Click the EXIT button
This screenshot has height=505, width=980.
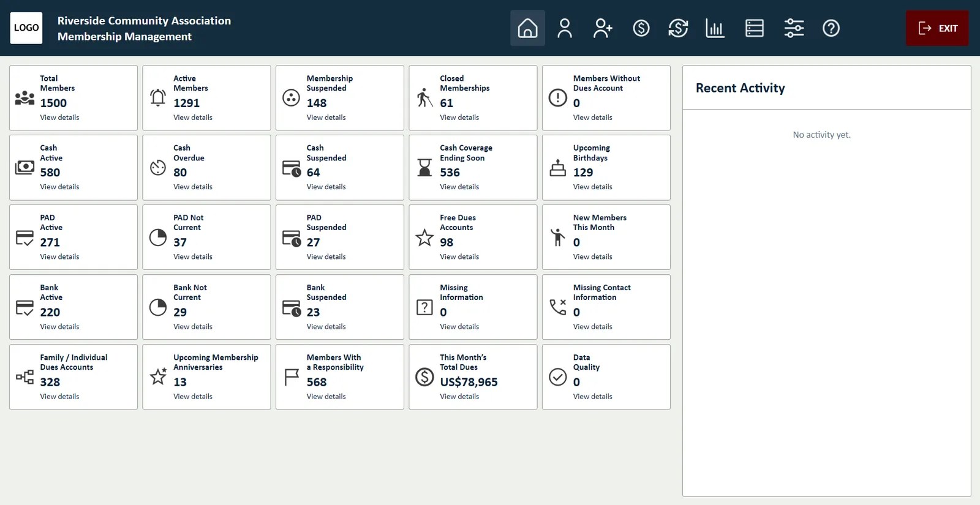[937, 28]
